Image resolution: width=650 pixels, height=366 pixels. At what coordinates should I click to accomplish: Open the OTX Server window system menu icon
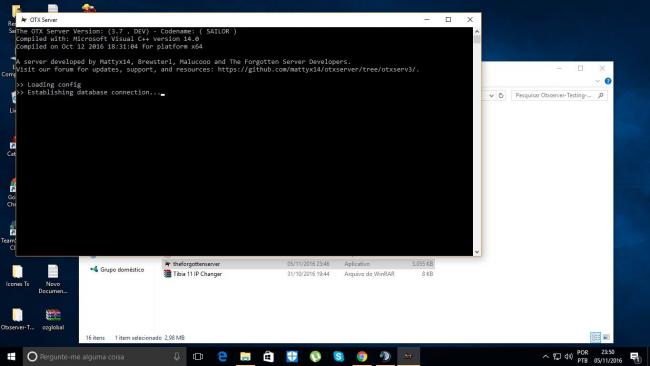(24, 19)
